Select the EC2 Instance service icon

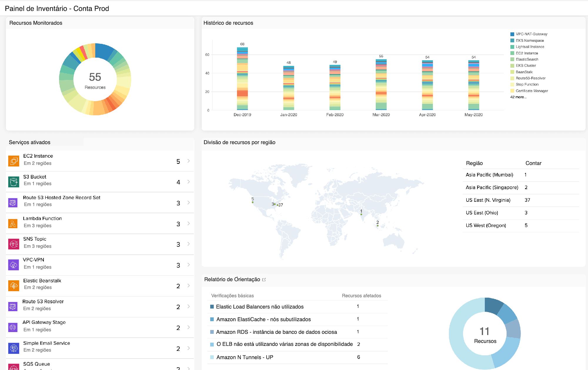coord(13,161)
